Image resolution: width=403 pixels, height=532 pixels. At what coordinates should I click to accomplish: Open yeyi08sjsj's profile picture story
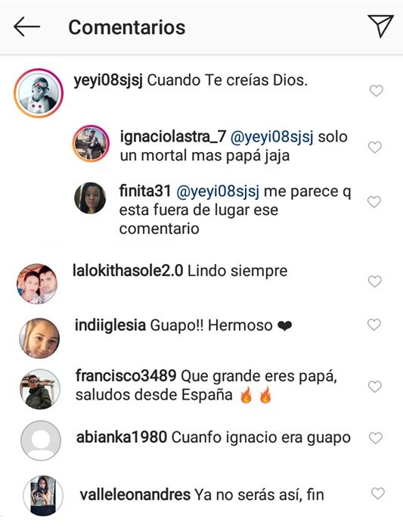(x=39, y=93)
